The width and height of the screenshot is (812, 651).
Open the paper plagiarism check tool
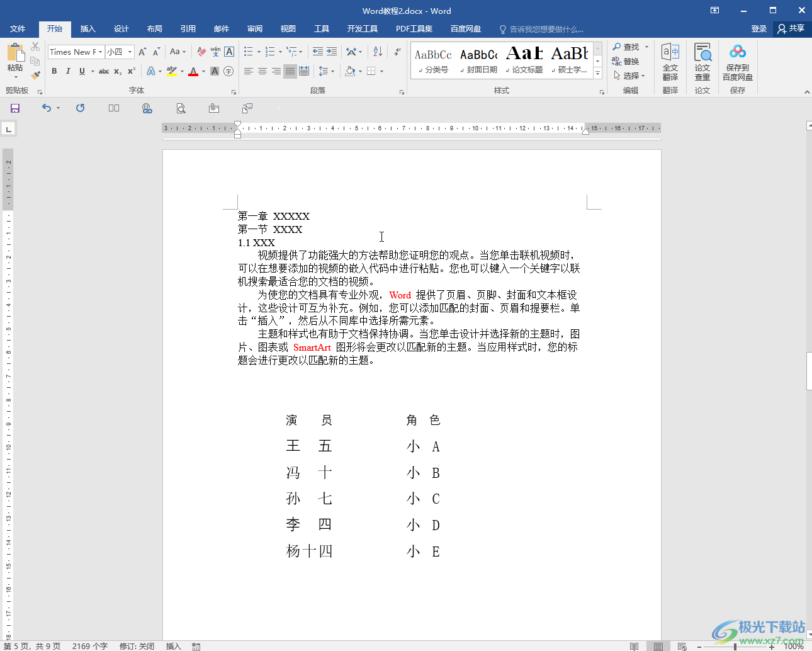[x=702, y=62]
